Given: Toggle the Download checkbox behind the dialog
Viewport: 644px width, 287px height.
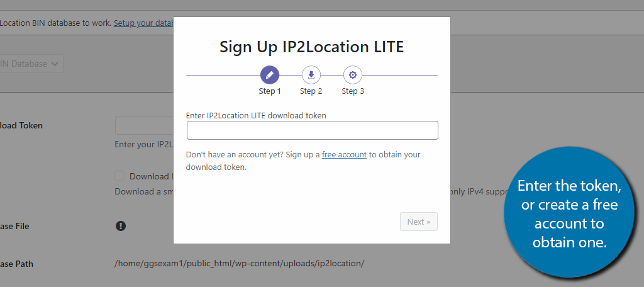Looking at the screenshot, I should 119,176.
